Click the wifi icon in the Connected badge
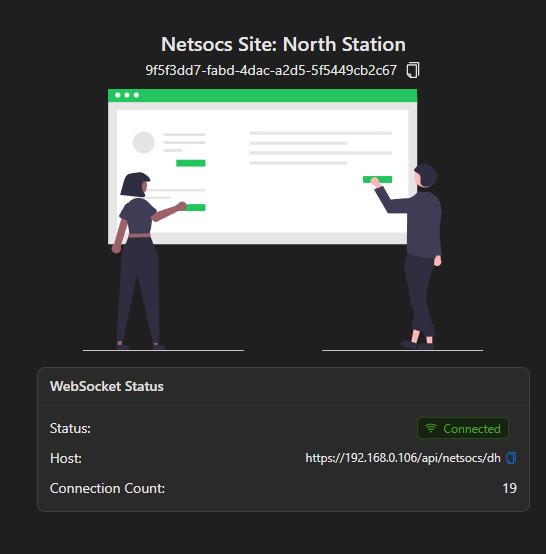This screenshot has height=554, width=546. tap(431, 428)
